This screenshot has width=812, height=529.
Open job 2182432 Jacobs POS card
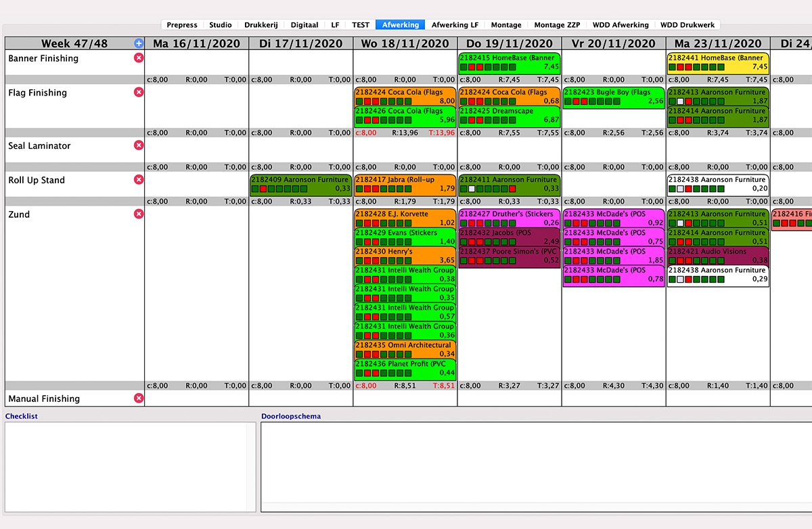(x=510, y=237)
